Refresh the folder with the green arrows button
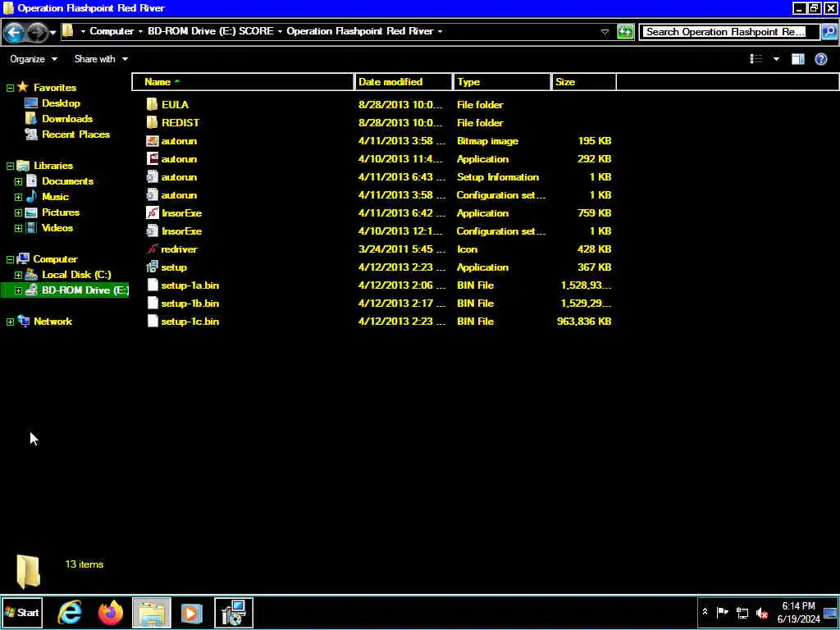The width and height of the screenshot is (840, 630). pos(625,32)
